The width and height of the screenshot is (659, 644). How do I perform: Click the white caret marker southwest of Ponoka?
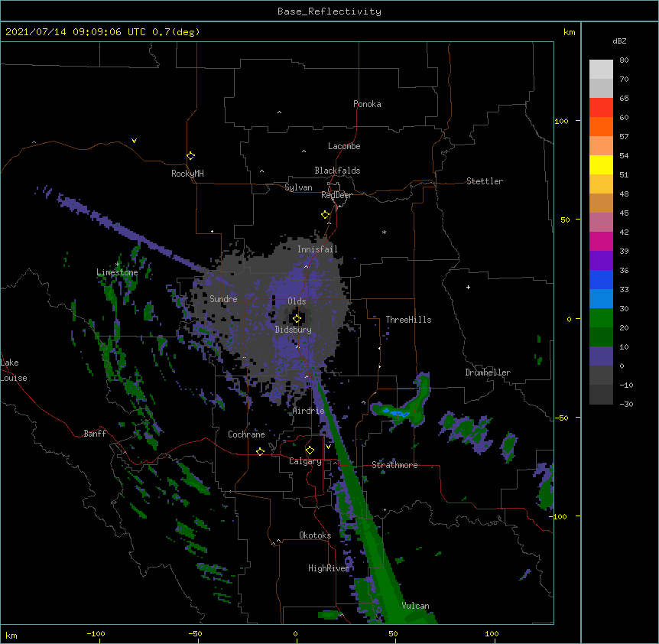(279, 112)
